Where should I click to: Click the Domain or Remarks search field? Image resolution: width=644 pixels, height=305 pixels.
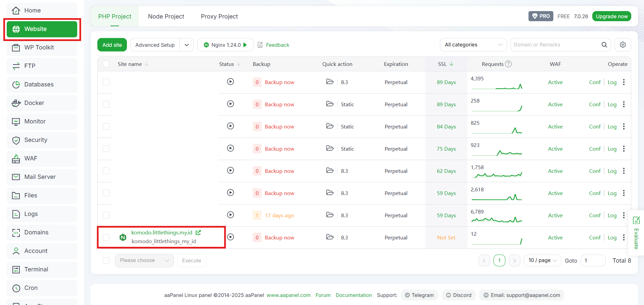(556, 45)
